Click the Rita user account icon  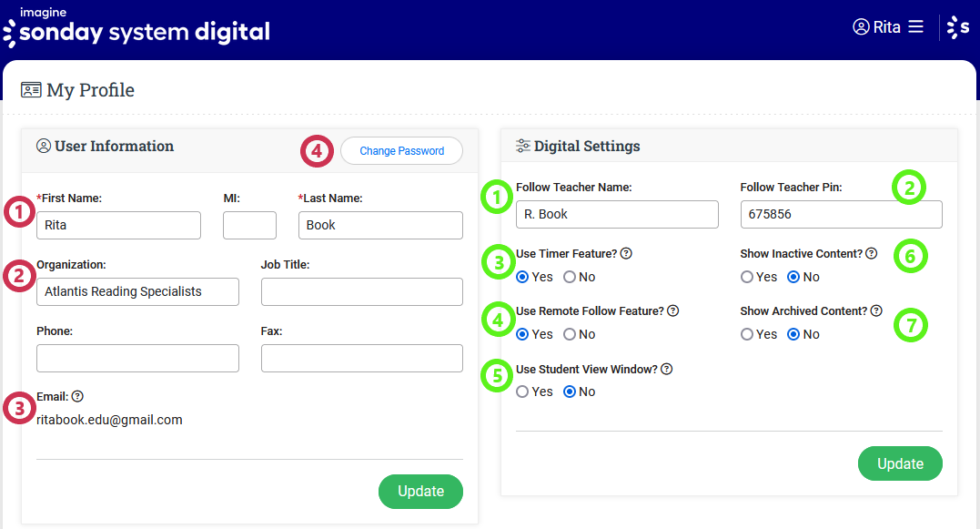pyautogui.click(x=861, y=27)
